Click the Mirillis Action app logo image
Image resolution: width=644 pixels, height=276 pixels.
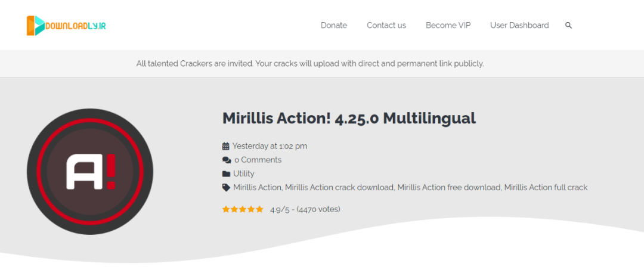pyautogui.click(x=90, y=172)
